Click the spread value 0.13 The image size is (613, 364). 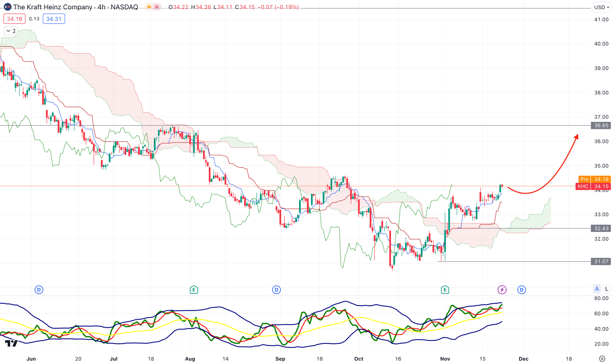coord(34,19)
